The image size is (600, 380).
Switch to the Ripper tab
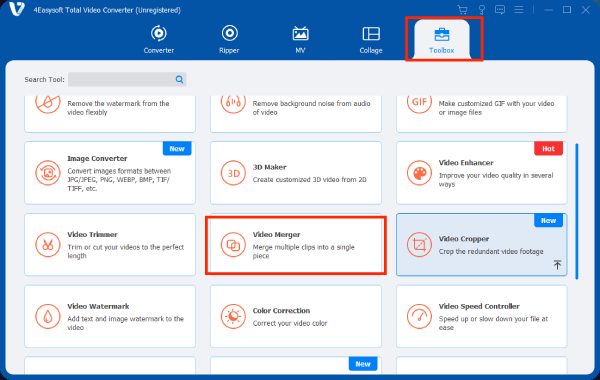coord(229,39)
